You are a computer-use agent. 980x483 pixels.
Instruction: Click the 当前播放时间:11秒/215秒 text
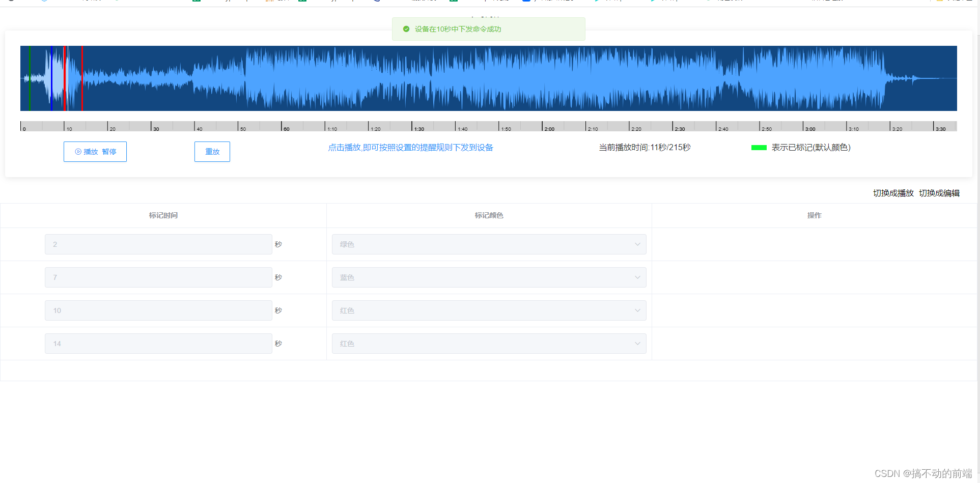click(645, 148)
